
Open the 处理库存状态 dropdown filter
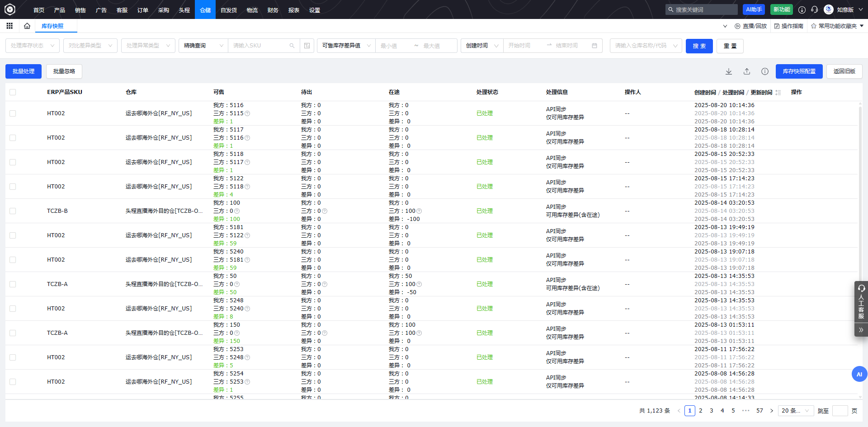(x=33, y=46)
